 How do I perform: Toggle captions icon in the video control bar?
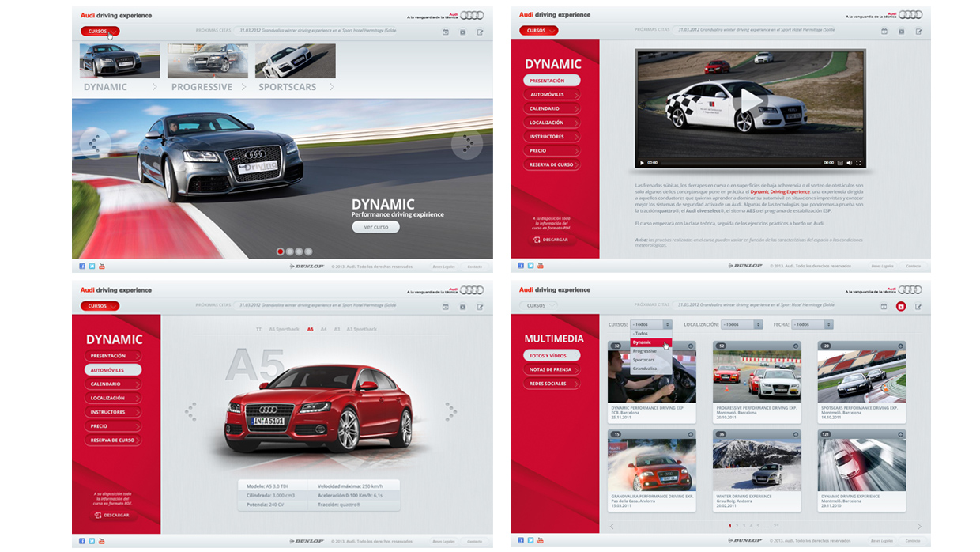[840, 162]
